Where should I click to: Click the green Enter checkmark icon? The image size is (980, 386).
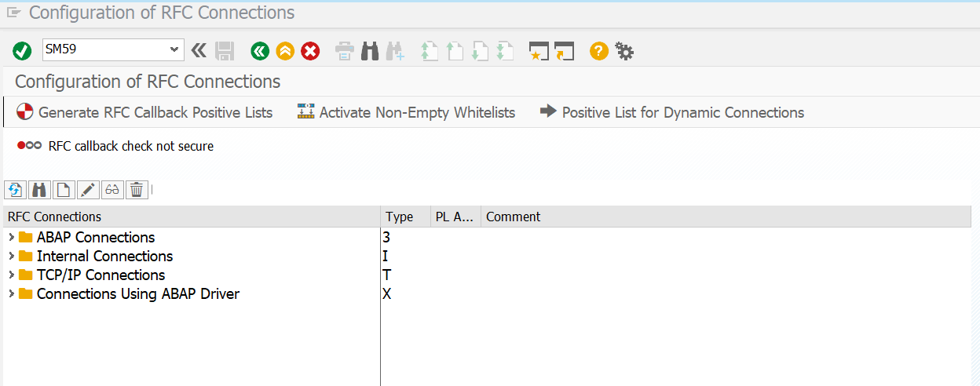coord(22,51)
